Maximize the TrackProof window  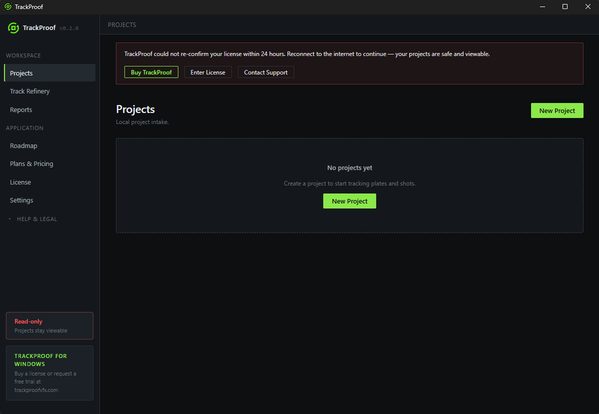click(565, 6)
